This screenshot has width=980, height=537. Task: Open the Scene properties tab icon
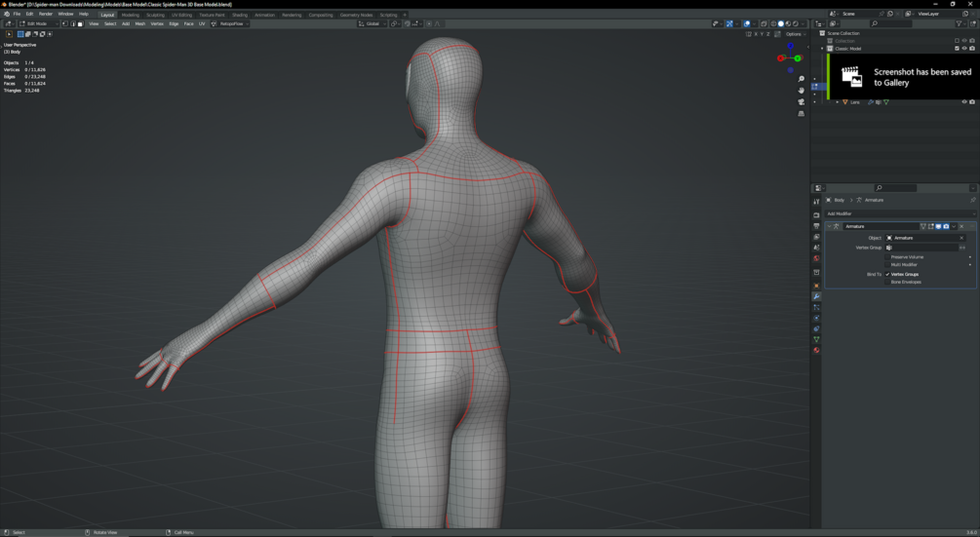point(816,248)
